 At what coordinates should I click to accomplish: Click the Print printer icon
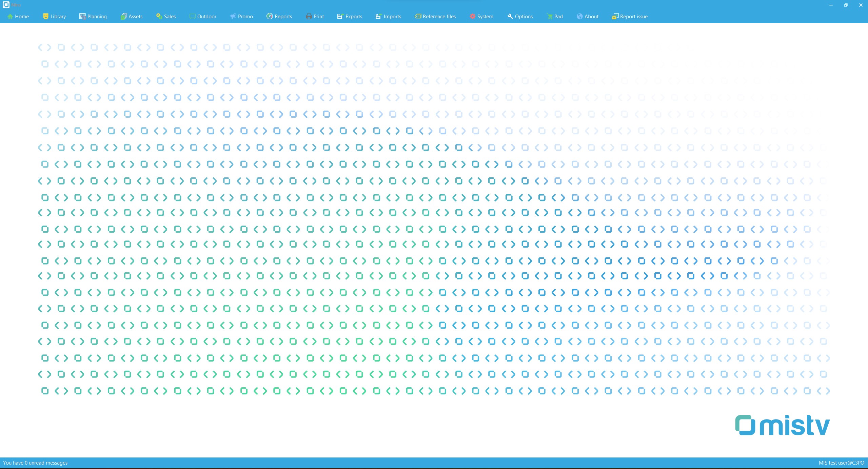[x=309, y=16]
